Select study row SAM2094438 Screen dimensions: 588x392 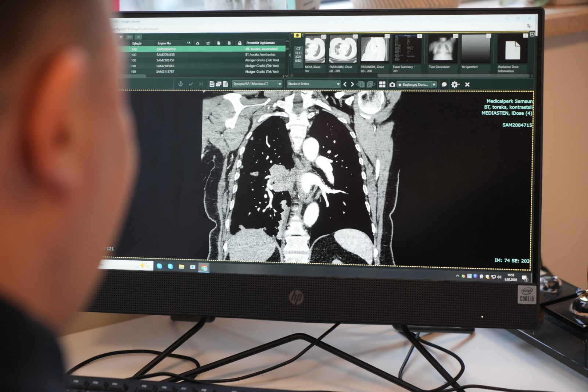point(165,55)
